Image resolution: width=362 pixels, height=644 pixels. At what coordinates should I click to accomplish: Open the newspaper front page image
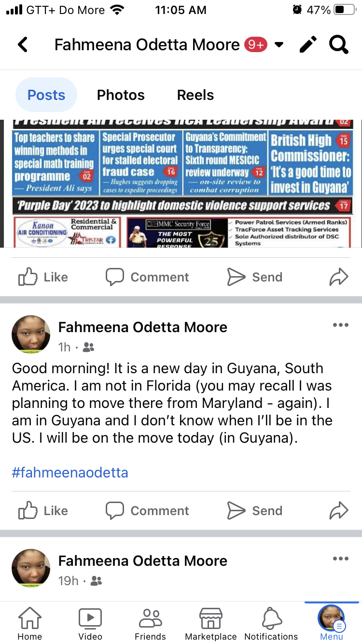[181, 184]
